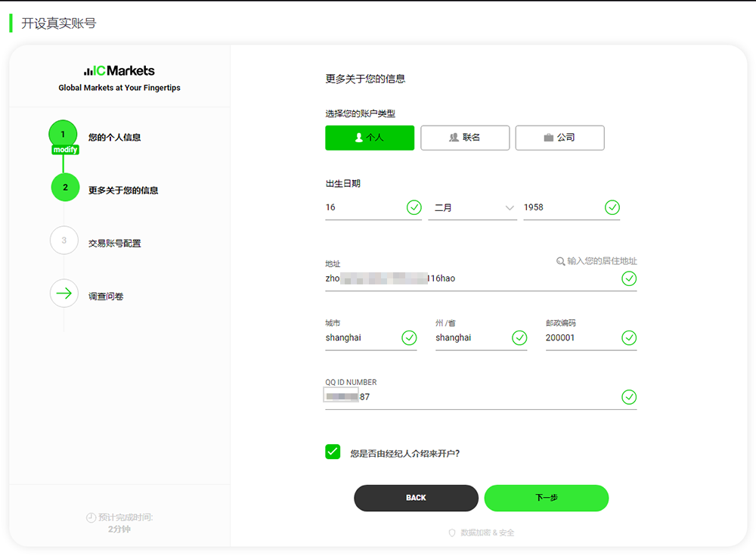
Task: Open the birth month 二月 dropdown
Action: point(472,207)
